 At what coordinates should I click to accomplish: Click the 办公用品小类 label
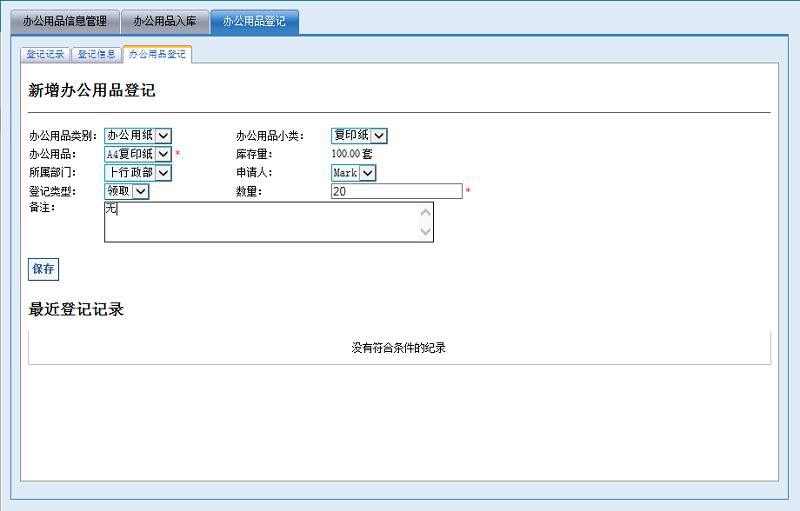click(270, 136)
